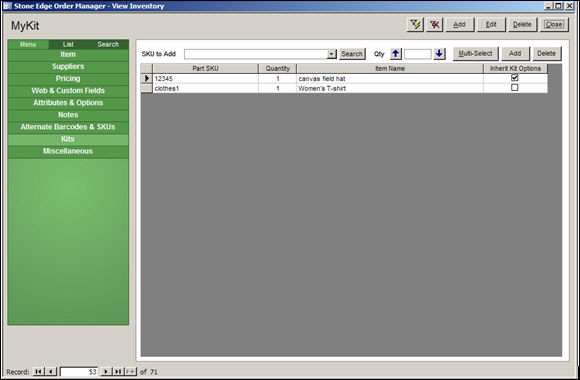Open Attributes & Options menu section
This screenshot has width=580, height=380.
(x=68, y=103)
